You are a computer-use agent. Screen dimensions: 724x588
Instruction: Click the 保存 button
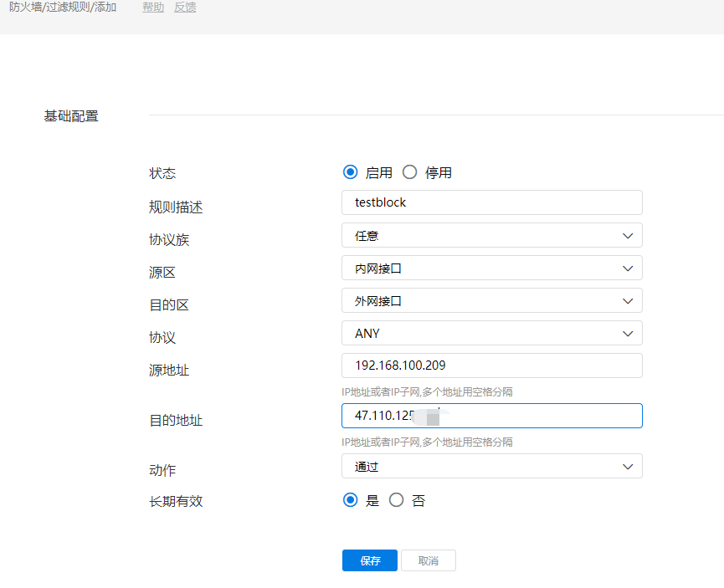(x=370, y=560)
